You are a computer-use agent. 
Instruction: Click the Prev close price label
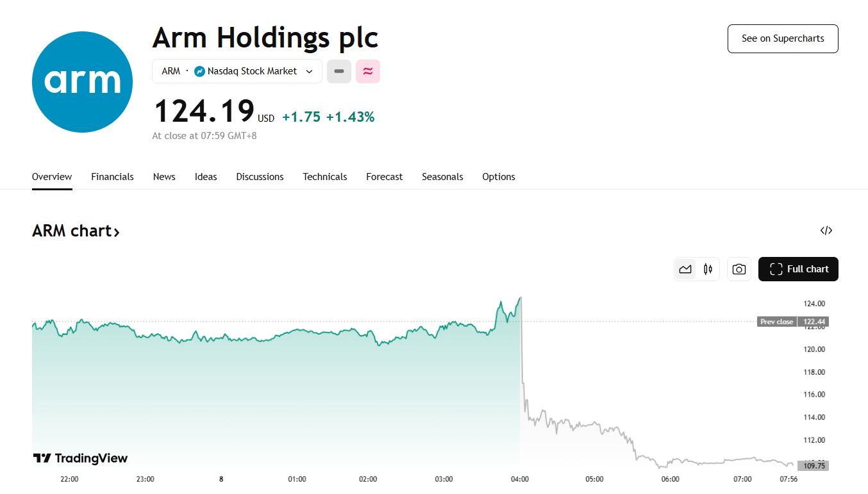[776, 322]
